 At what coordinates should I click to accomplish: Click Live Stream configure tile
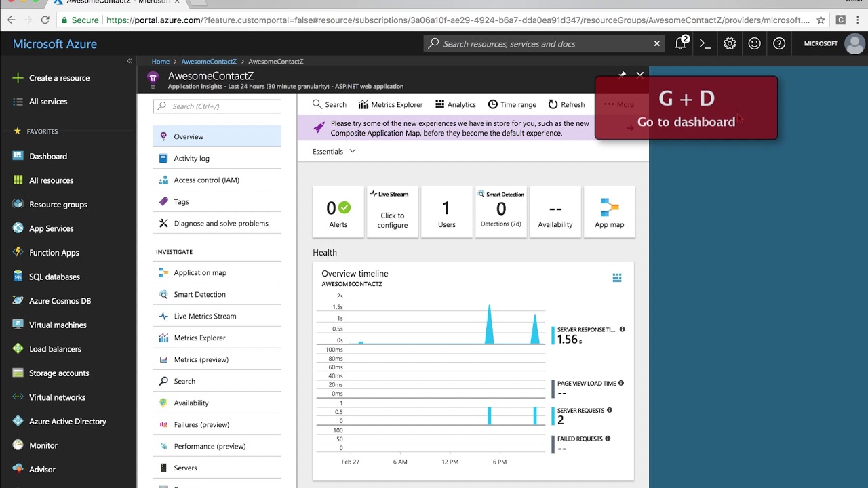coord(393,212)
